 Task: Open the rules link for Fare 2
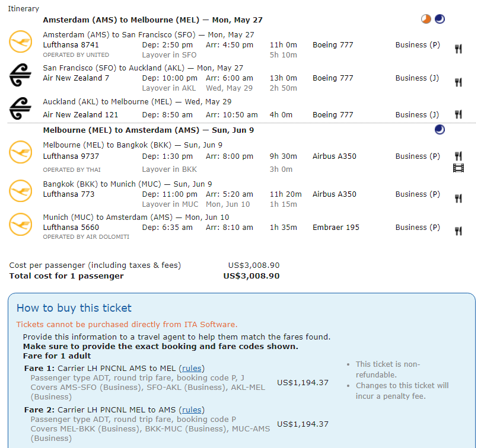pyautogui.click(x=192, y=409)
